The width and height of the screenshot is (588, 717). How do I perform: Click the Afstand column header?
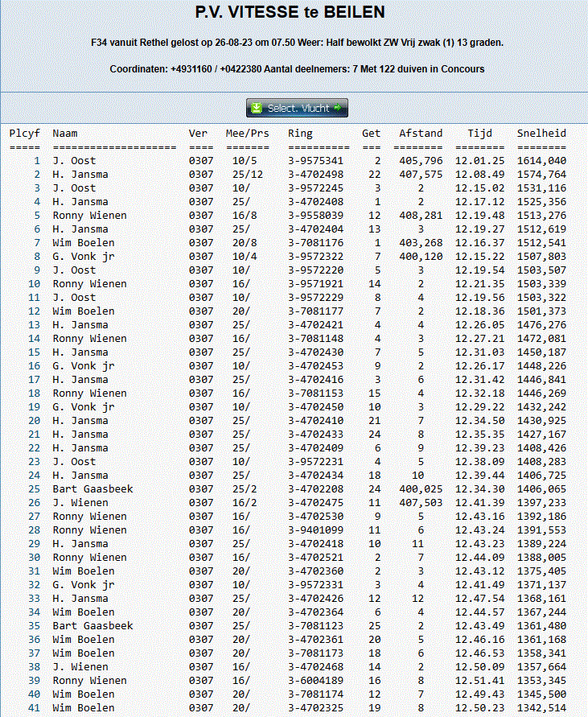coord(421,134)
